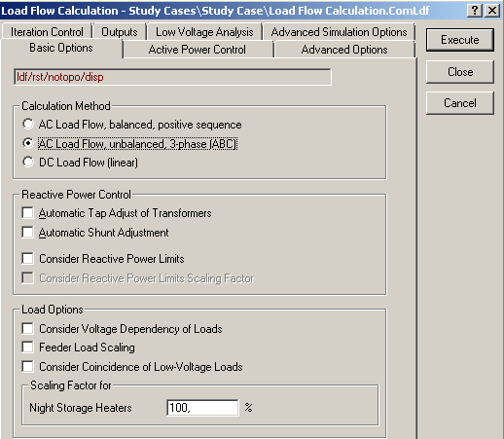
Task: Click the help question mark icon
Action: pos(475,11)
